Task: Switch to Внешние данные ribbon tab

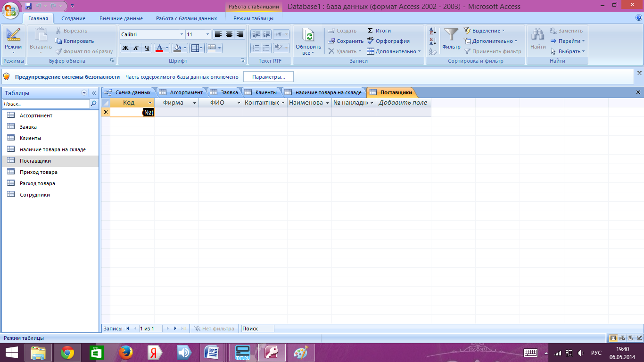Action: coord(121,18)
